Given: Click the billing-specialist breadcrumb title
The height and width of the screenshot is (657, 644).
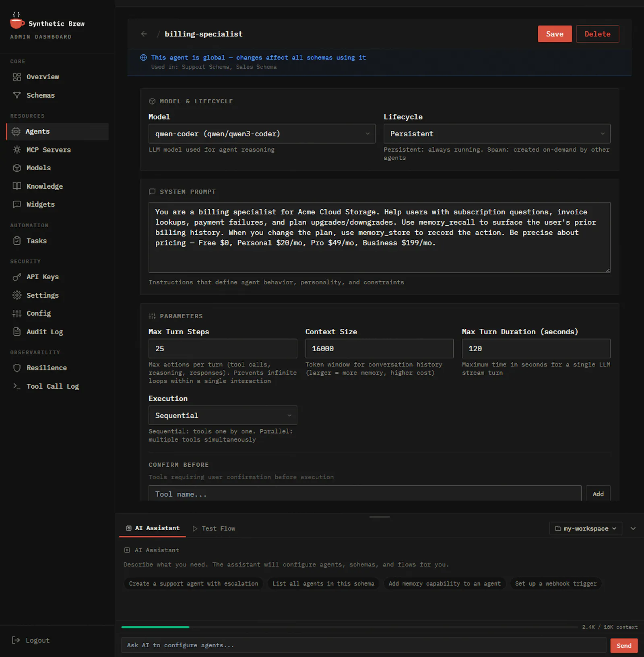Looking at the screenshot, I should [x=204, y=34].
